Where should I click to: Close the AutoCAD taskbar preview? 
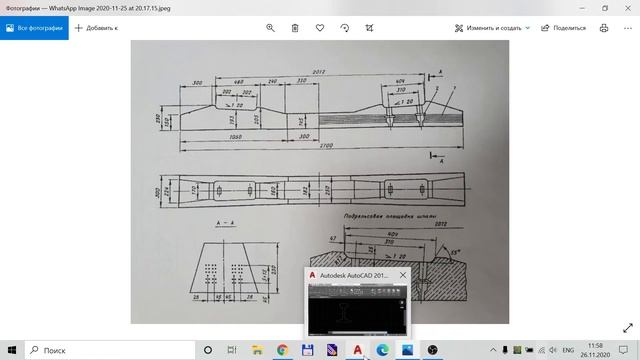pyautogui.click(x=403, y=275)
